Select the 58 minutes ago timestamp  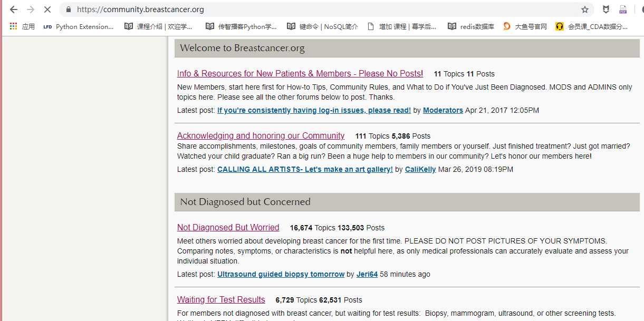pyautogui.click(x=405, y=274)
